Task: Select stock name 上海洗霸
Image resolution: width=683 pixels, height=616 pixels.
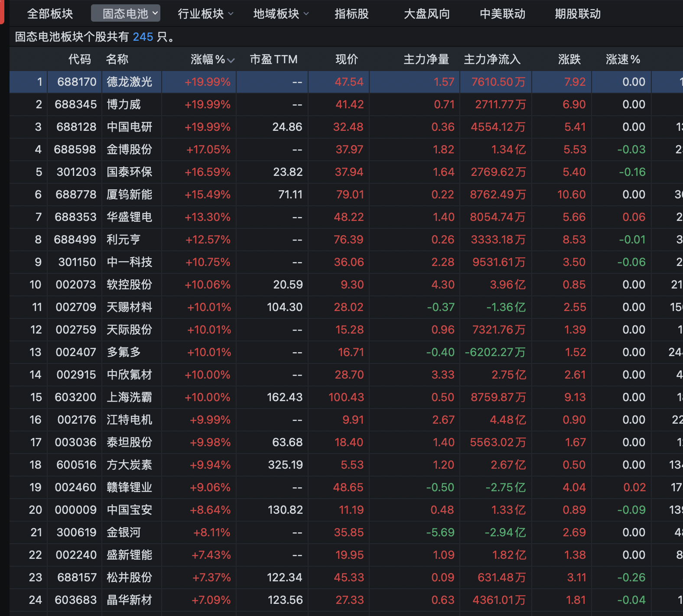Action: pyautogui.click(x=130, y=397)
